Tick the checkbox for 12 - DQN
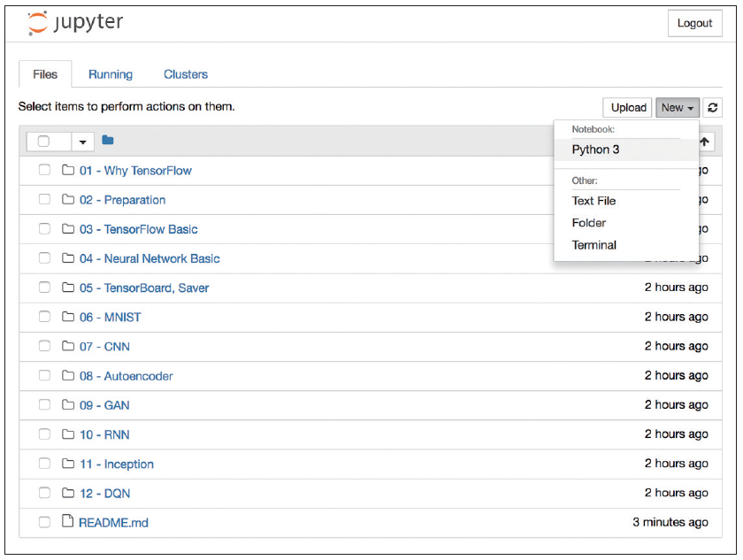 [44, 493]
